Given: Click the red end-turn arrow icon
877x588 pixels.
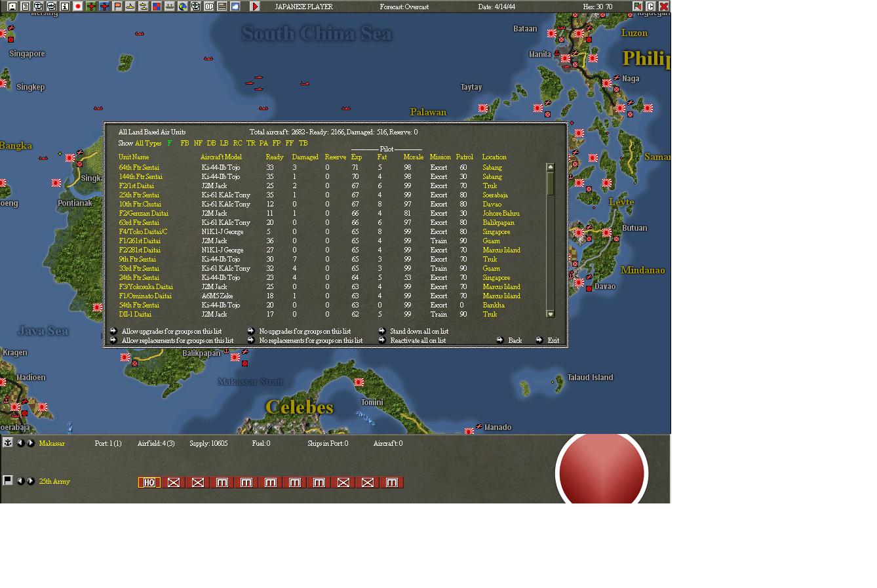Looking at the screenshot, I should [255, 7].
